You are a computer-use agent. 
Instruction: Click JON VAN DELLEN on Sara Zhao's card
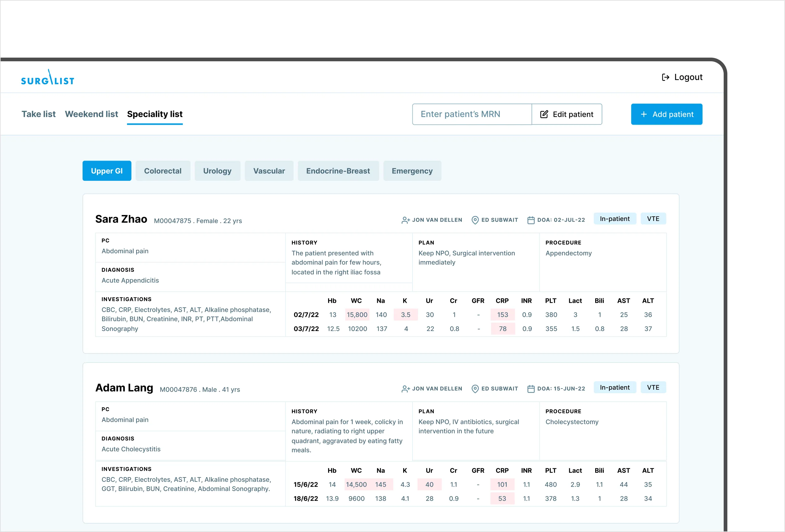pyautogui.click(x=437, y=220)
